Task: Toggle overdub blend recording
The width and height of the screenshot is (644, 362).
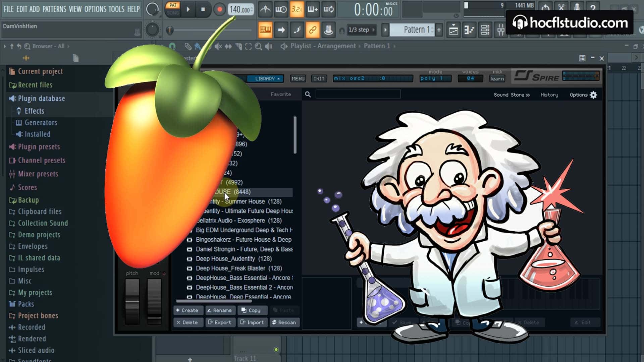Action: (x=313, y=9)
